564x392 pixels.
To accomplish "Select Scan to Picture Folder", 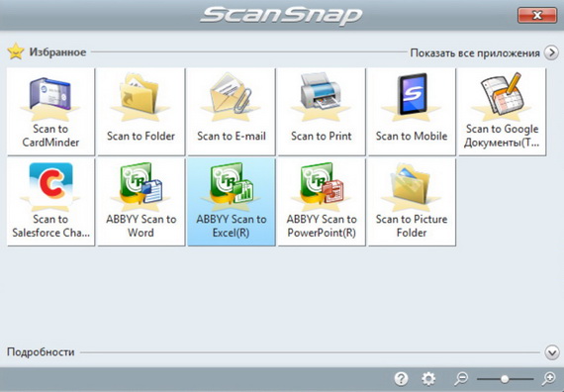I will (412, 202).
